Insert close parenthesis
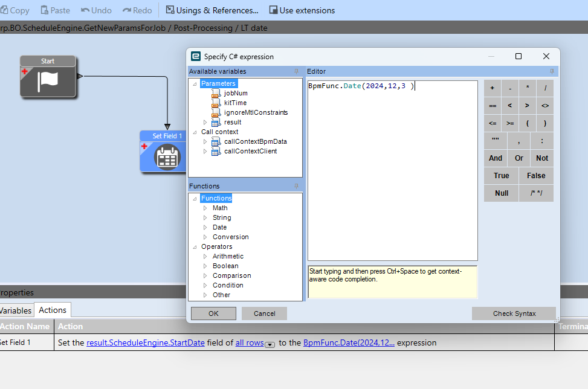Viewport: 588px width, 389px height. [x=545, y=123]
